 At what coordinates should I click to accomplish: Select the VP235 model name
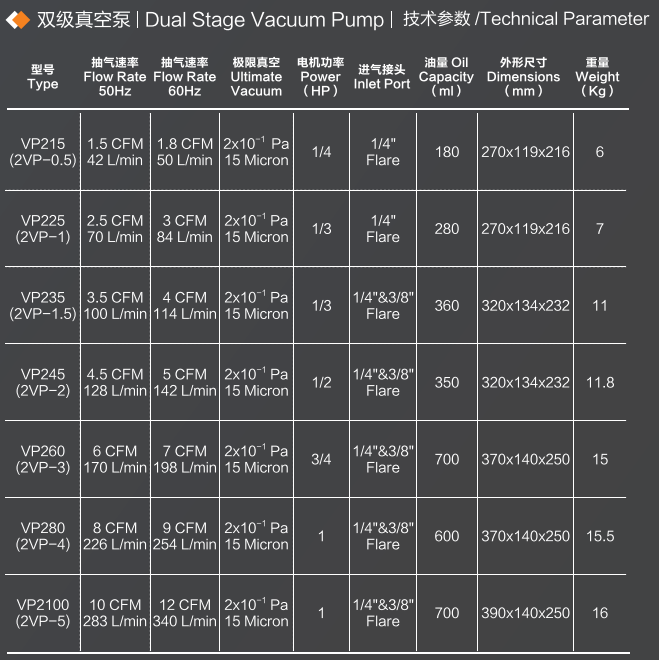click(x=43, y=298)
